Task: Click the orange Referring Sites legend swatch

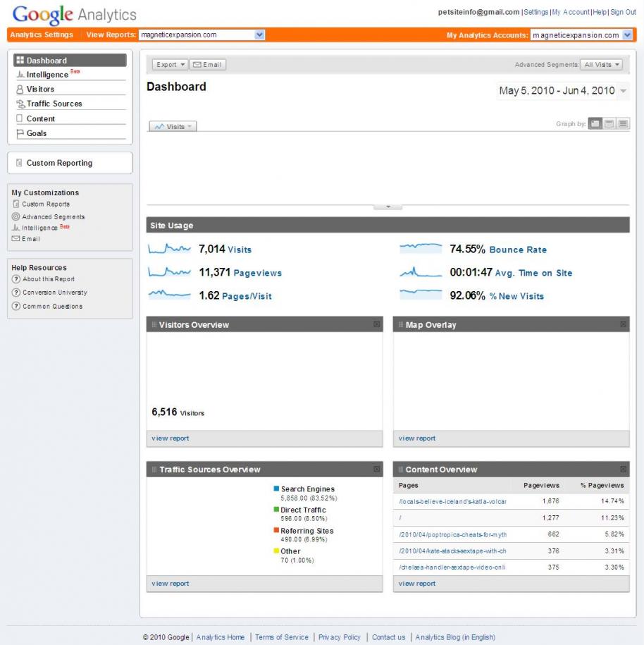Action: tap(276, 530)
